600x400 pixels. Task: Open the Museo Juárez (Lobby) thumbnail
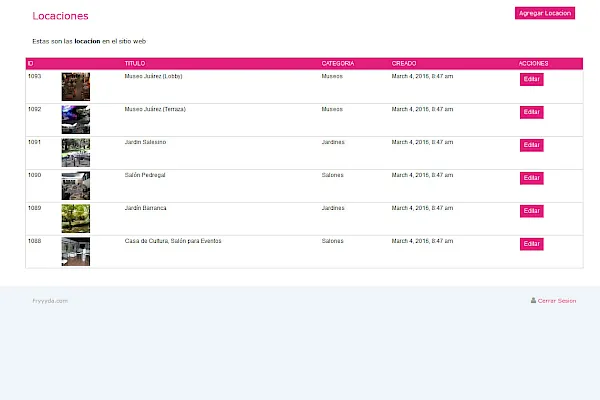coord(76,87)
